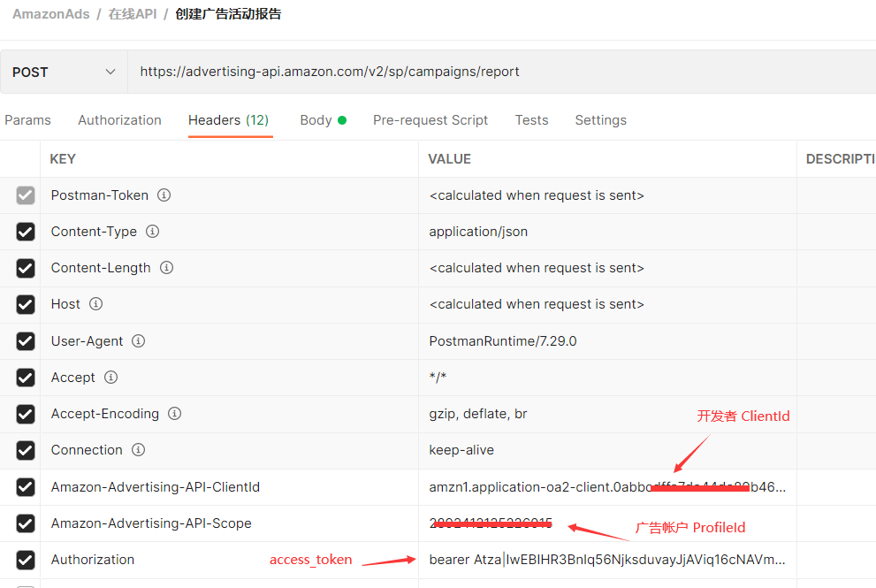876x588 pixels.
Task: Click the Amazon-Advertising-API-ClientId key cell
Action: (x=229, y=487)
